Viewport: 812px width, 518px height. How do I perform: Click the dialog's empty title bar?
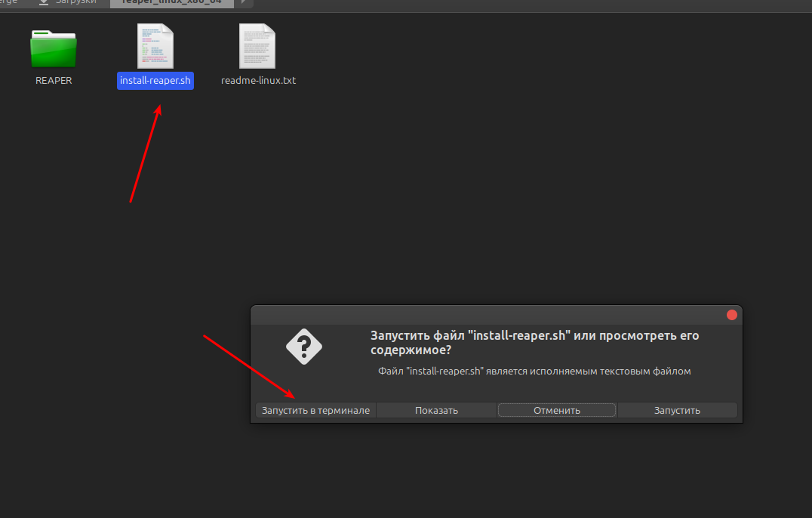(x=487, y=315)
